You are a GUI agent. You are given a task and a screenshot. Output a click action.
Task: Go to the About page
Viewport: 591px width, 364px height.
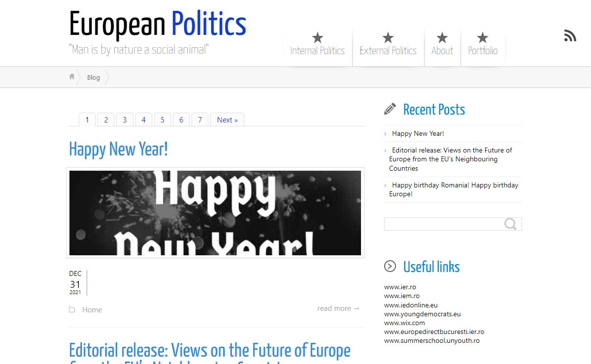tap(442, 51)
